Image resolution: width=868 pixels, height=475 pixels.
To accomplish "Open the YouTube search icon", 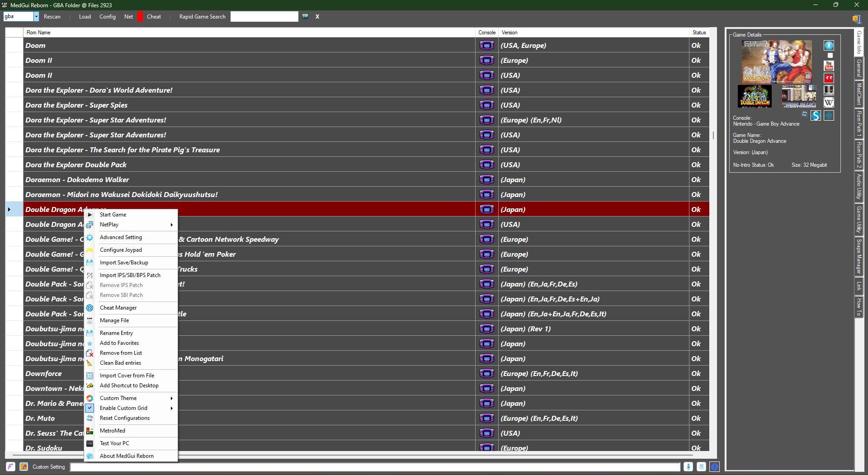I will pyautogui.click(x=829, y=66).
